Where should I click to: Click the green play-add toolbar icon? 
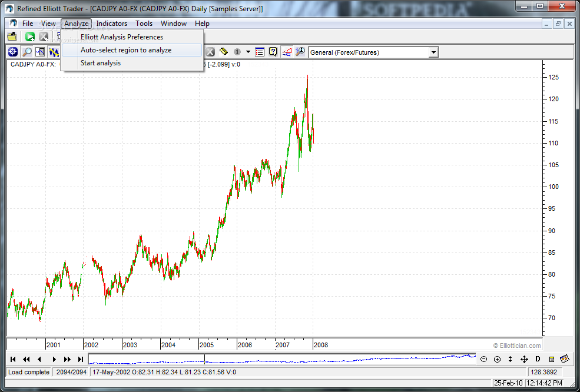(x=30, y=36)
